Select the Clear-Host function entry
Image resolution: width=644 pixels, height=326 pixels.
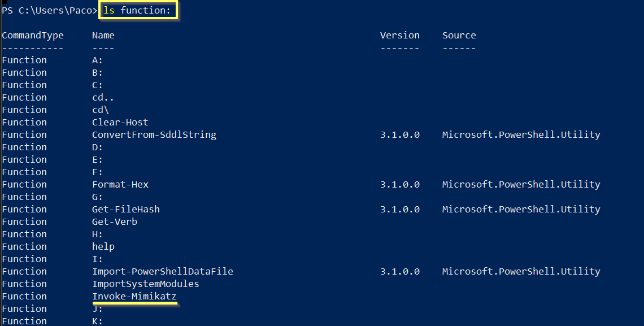tap(120, 122)
